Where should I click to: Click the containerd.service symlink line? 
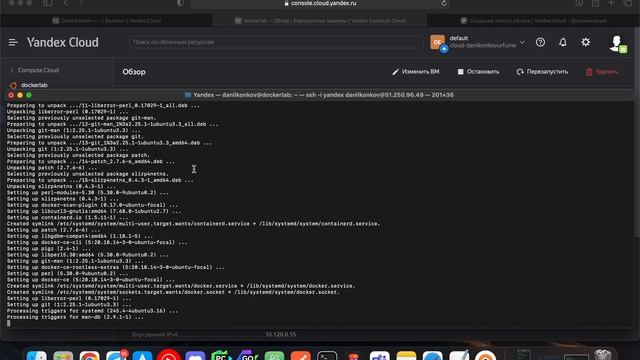coord(193,224)
